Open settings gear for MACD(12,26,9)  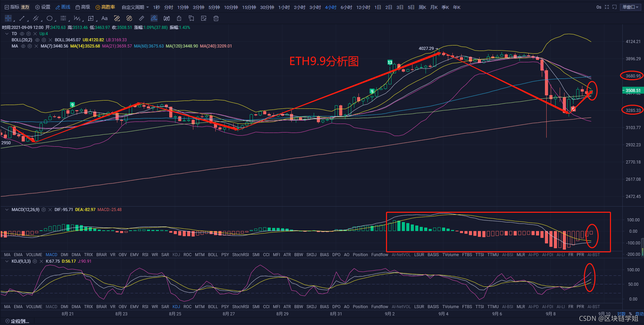44,210
